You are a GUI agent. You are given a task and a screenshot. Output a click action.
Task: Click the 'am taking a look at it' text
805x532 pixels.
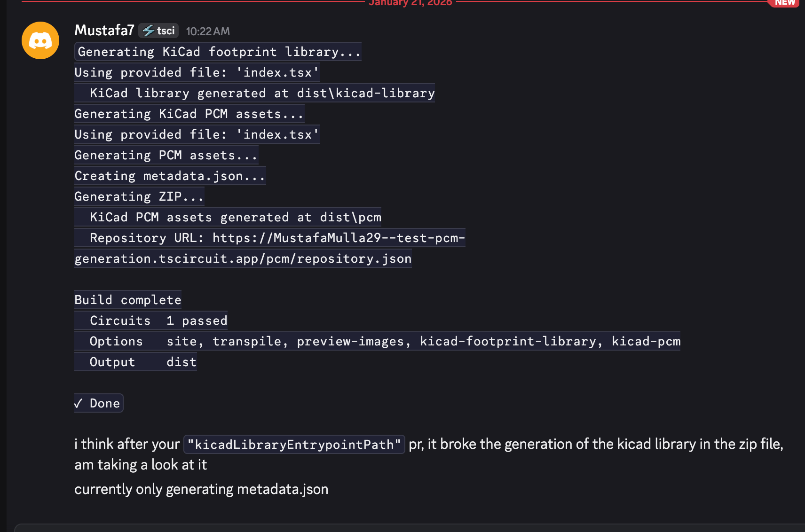point(141,465)
